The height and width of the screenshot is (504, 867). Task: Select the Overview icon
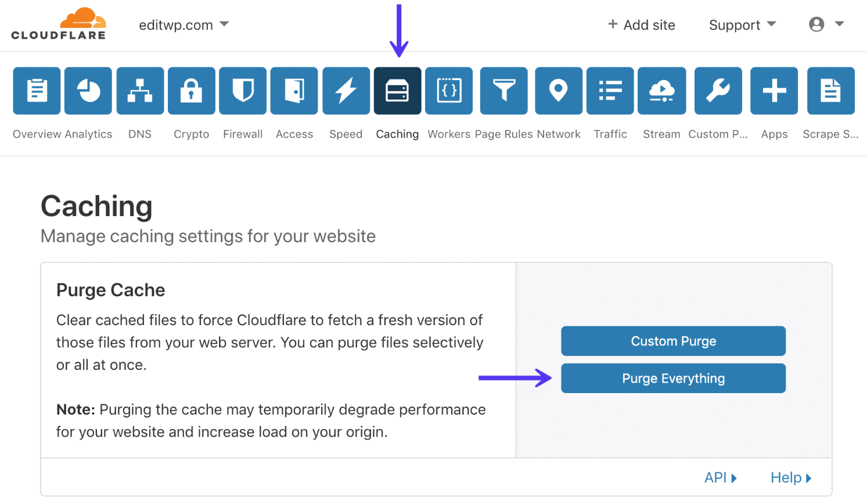[37, 91]
